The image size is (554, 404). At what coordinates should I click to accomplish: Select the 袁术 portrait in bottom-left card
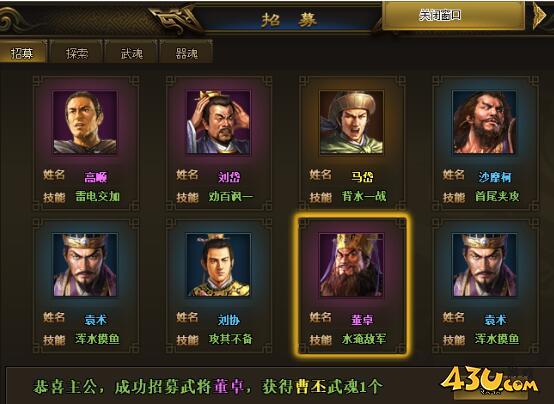[85, 265]
